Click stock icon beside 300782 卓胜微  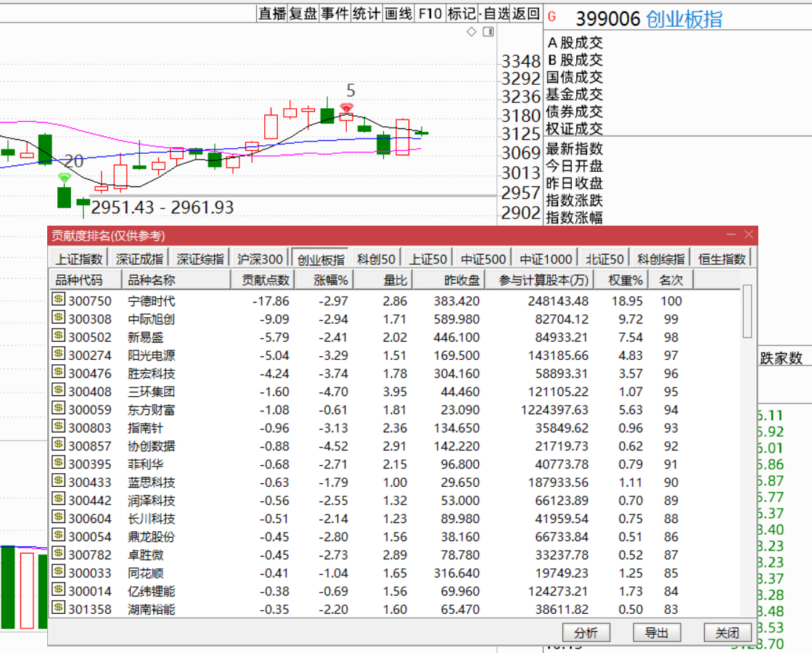[59, 553]
